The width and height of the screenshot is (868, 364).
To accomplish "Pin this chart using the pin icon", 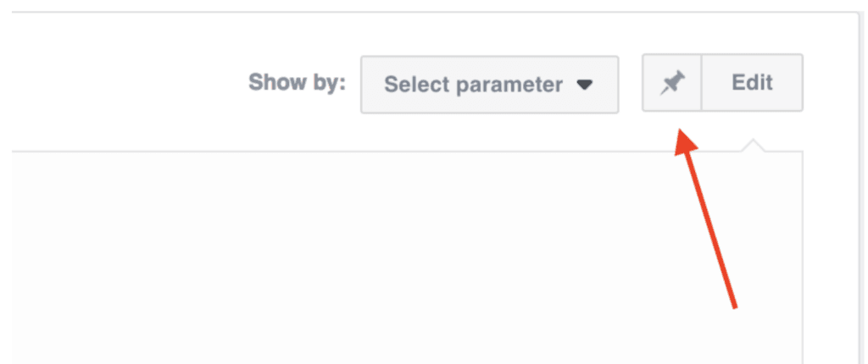I will [x=671, y=82].
